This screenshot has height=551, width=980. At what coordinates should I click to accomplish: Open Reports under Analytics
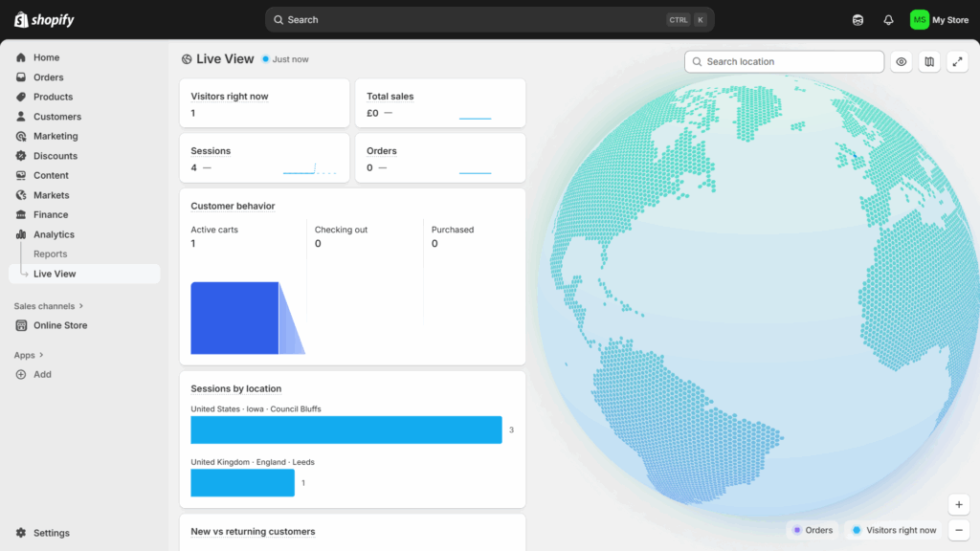(x=50, y=254)
